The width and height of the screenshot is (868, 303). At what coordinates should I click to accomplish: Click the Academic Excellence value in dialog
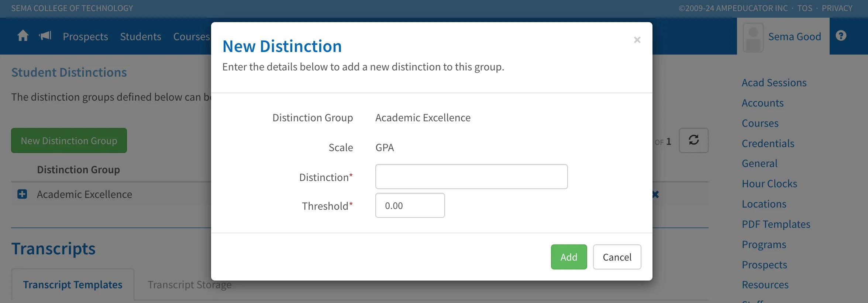click(423, 118)
